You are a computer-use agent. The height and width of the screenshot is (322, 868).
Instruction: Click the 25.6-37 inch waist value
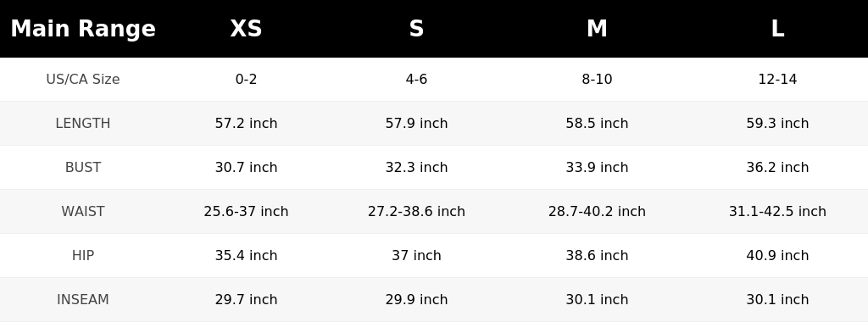point(246,211)
